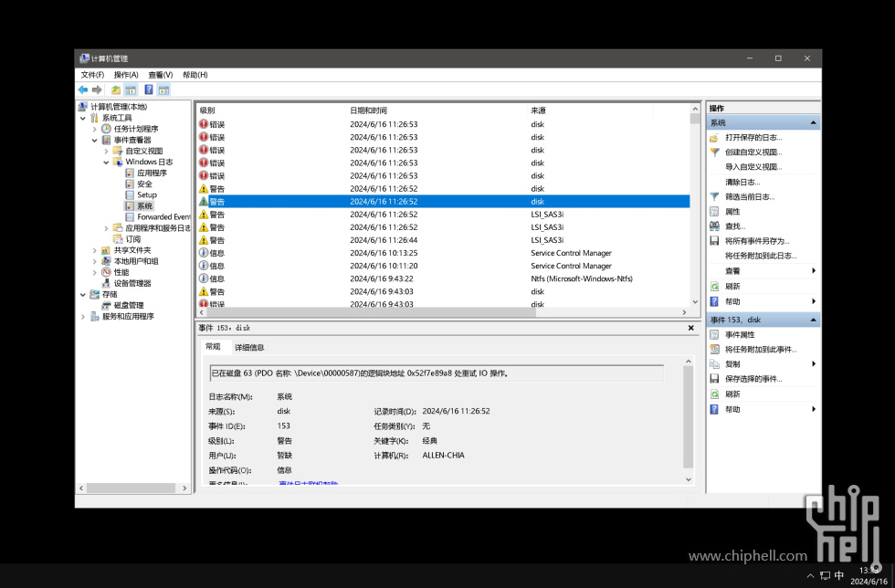
Task: Click 保存选择的事件 action
Action: point(753,379)
